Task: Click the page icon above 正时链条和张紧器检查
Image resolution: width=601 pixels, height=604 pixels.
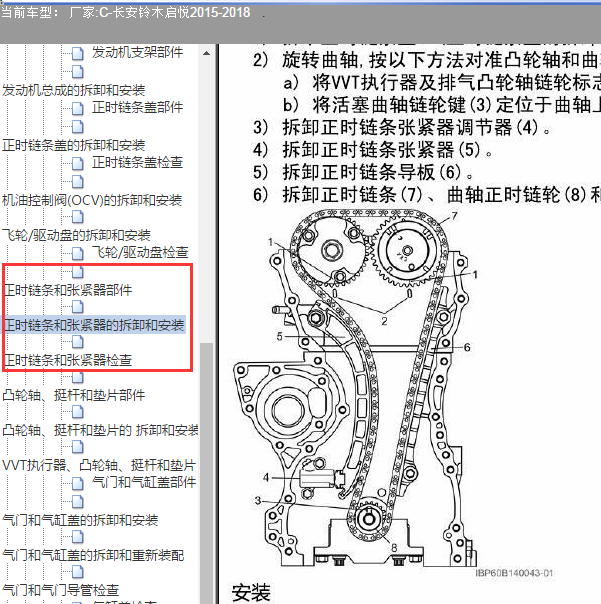Action: point(77,341)
